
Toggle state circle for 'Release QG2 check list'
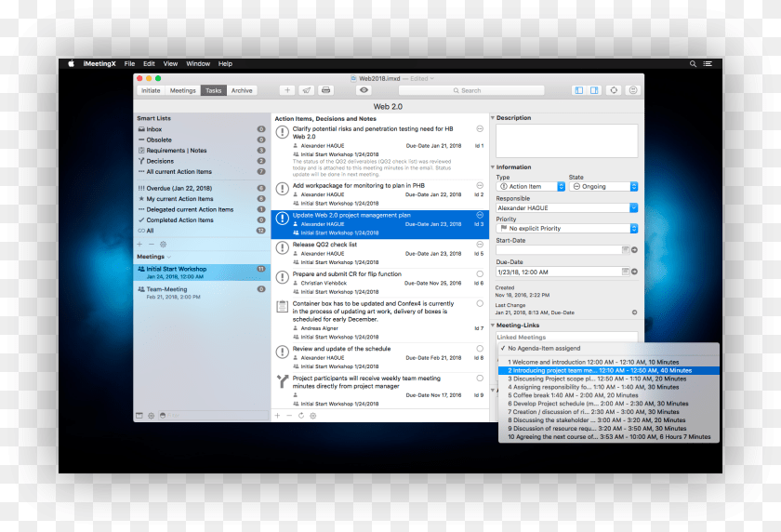(480, 244)
